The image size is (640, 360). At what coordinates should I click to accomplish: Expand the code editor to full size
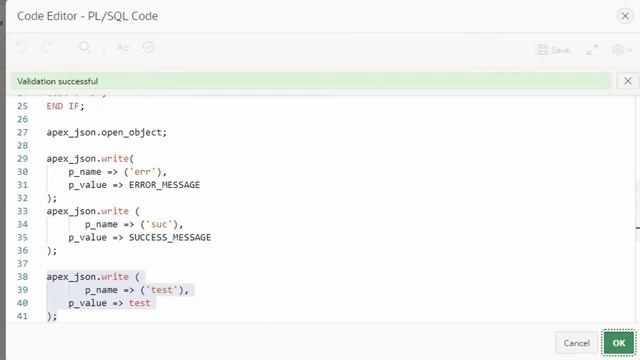pyautogui.click(x=592, y=50)
